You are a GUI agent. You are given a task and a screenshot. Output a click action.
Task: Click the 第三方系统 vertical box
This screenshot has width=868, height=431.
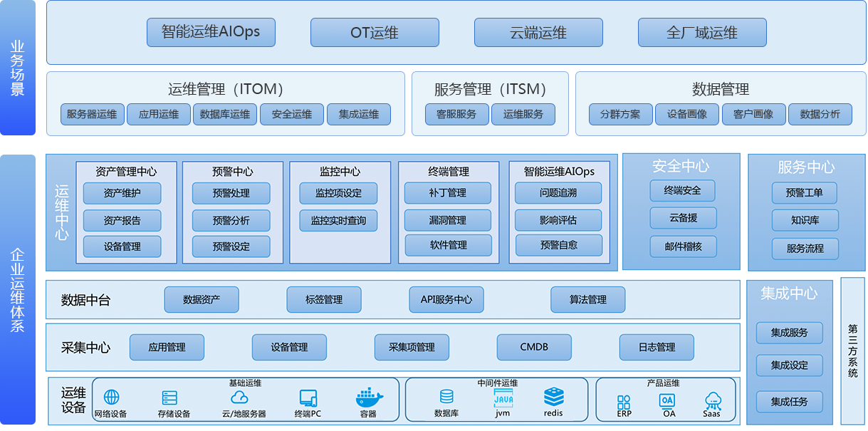pyautogui.click(x=852, y=350)
